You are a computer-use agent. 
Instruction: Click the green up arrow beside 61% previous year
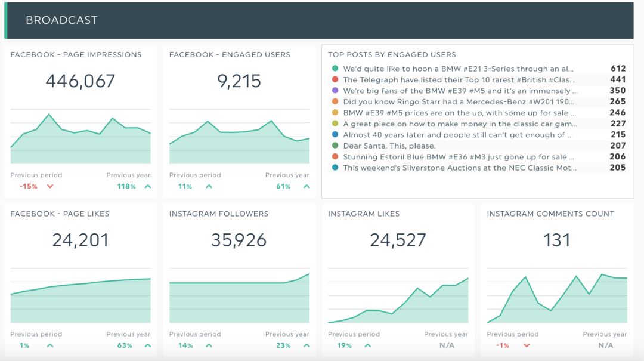(306, 186)
